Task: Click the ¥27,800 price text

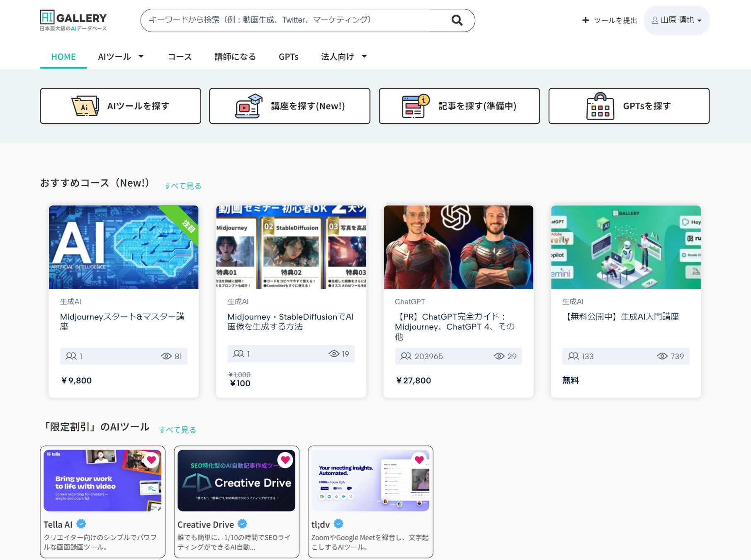Action: coord(413,380)
